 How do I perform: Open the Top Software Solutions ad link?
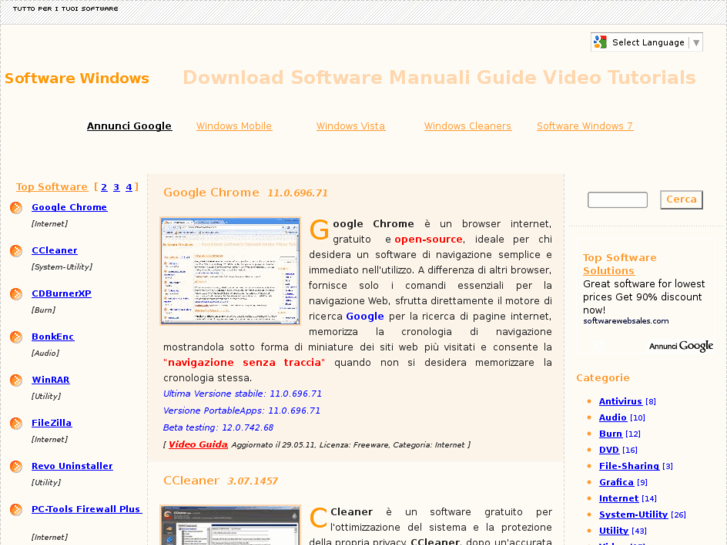619,264
